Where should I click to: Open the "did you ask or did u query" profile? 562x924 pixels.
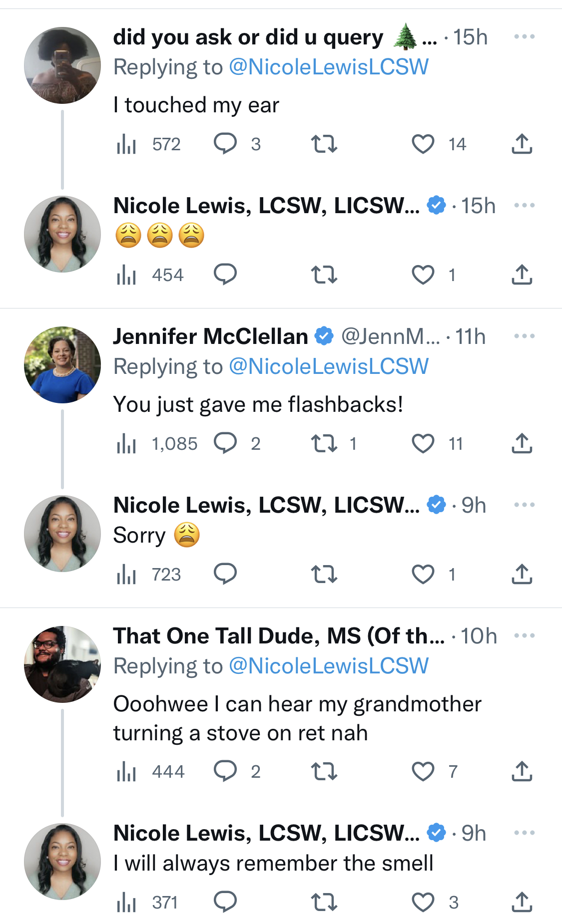tap(248, 37)
